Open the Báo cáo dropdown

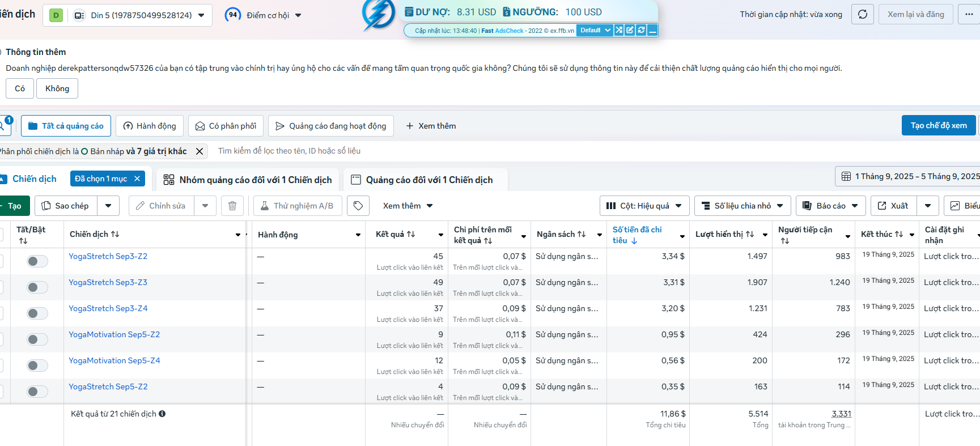[831, 206]
